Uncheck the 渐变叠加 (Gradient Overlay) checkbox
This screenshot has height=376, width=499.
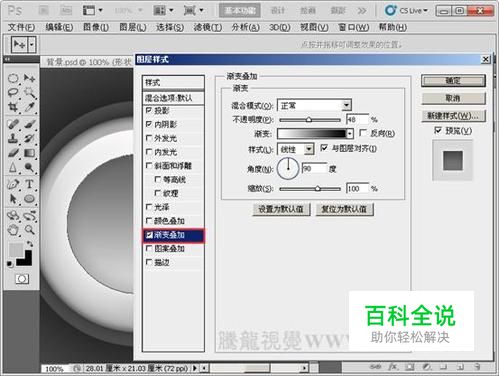point(149,235)
